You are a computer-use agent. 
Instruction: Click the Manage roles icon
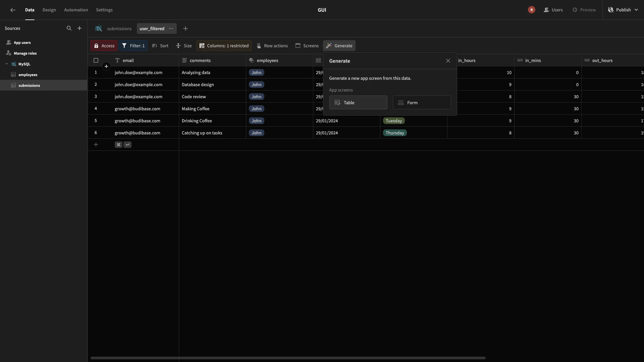click(9, 53)
